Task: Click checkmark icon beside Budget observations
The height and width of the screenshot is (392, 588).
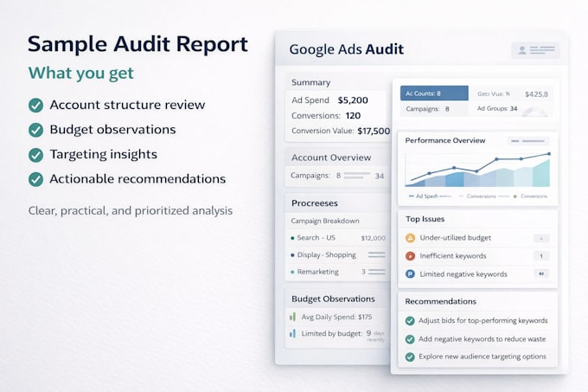Action: tap(36, 130)
